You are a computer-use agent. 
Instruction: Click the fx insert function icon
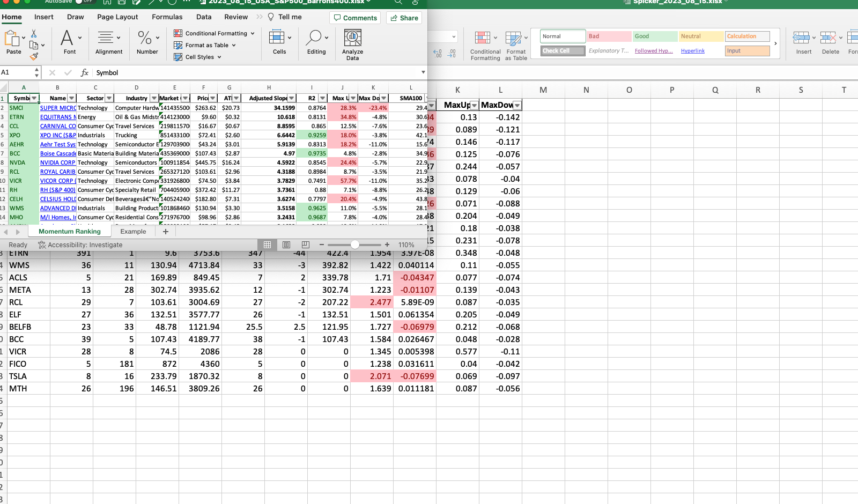(x=84, y=72)
